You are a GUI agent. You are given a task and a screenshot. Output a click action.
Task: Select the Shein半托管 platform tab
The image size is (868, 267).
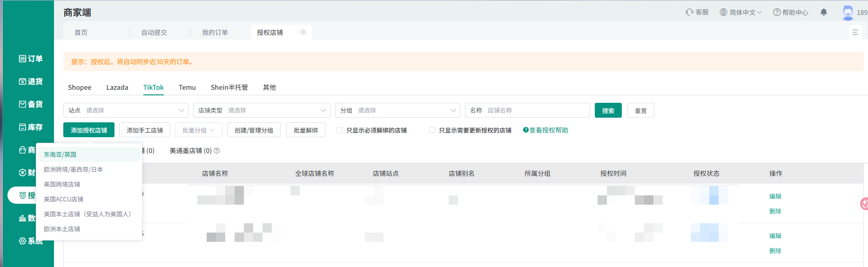229,87
